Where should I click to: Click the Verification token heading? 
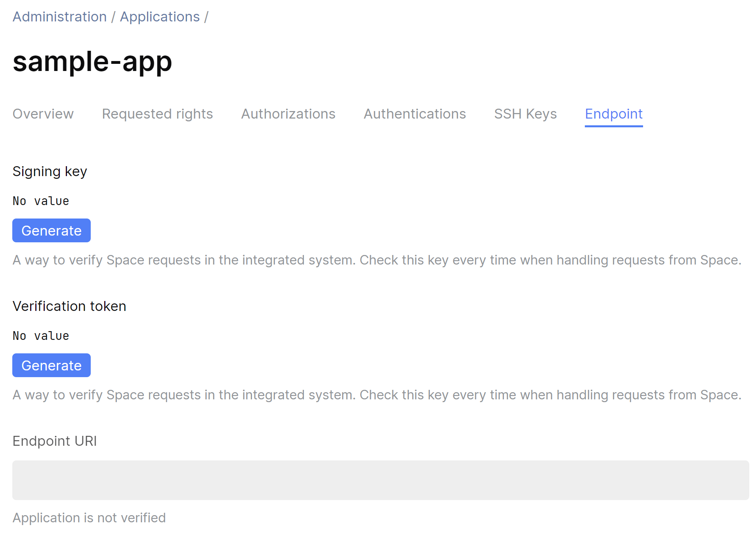[69, 306]
